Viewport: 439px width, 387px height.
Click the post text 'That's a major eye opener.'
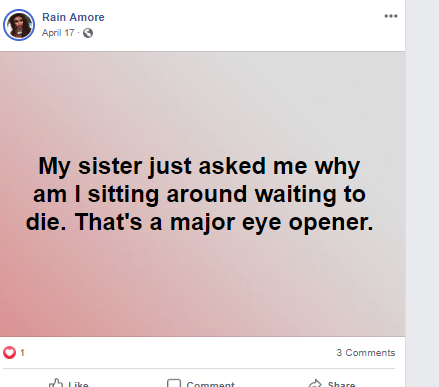[x=224, y=222]
